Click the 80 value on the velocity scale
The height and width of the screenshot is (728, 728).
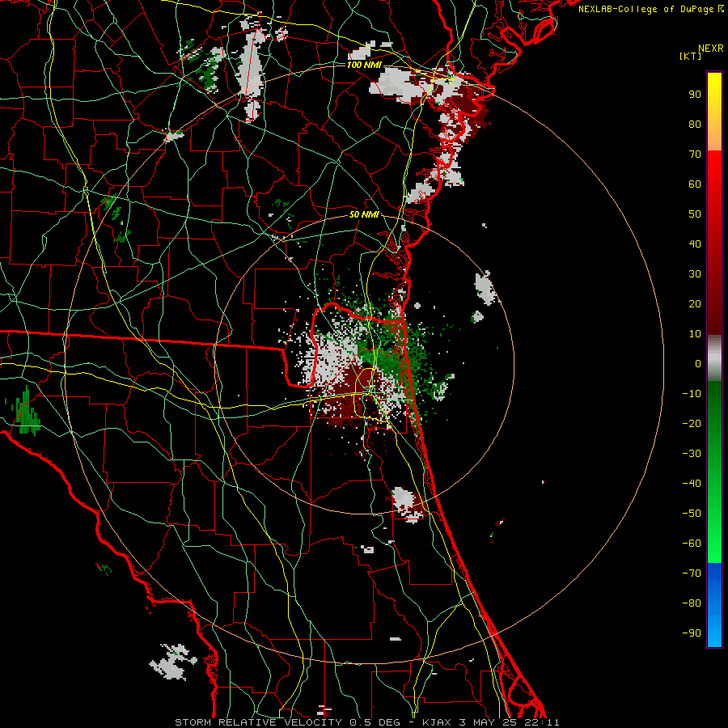coord(695,125)
